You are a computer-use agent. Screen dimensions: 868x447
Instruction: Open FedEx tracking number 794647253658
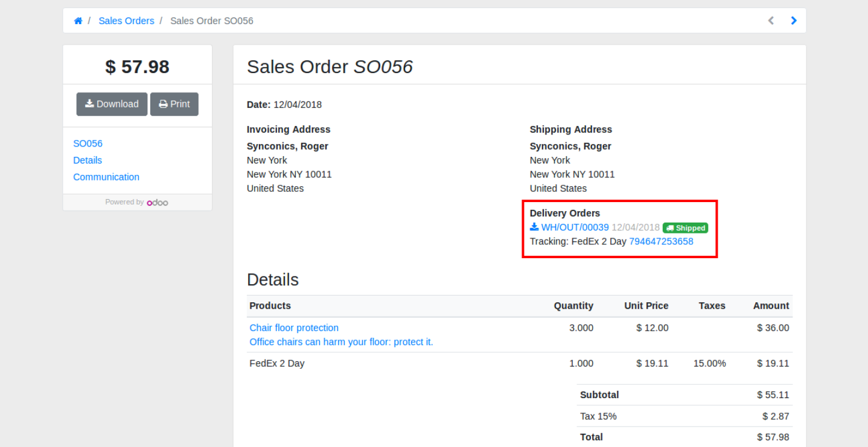pyautogui.click(x=661, y=241)
